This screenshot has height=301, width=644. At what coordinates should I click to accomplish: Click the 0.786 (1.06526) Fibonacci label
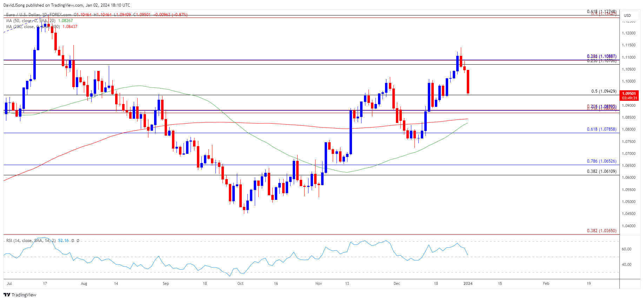(602, 161)
